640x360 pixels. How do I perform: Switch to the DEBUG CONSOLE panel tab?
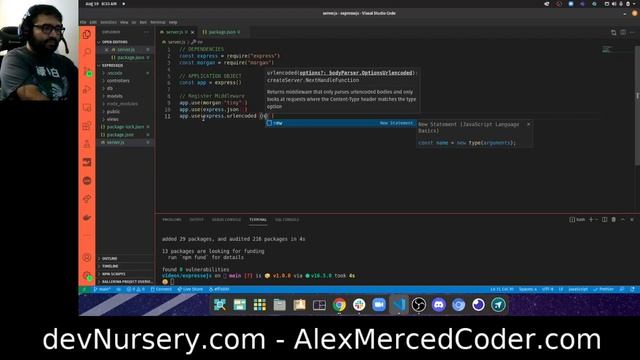[x=226, y=220]
